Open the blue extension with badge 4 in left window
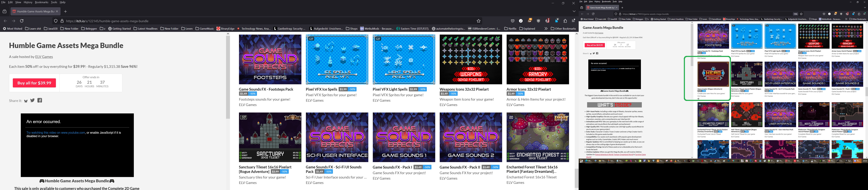Viewport: 868px width, 190px height. coord(557,21)
